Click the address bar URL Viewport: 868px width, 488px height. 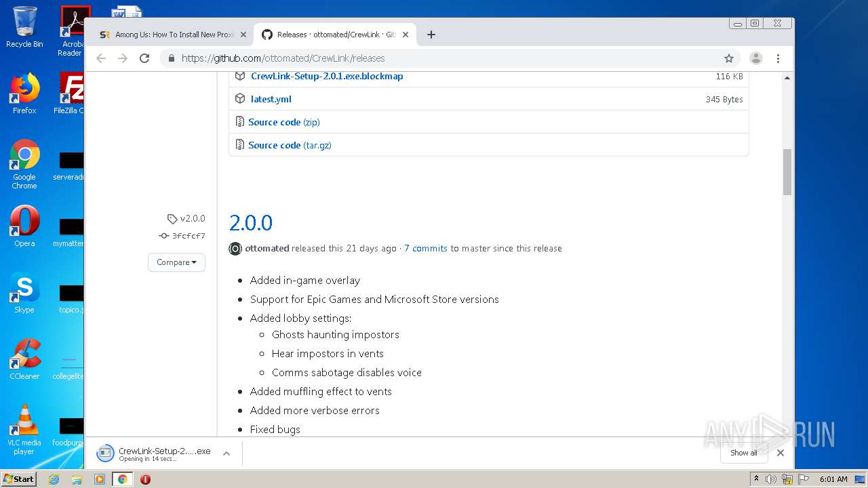pos(283,58)
